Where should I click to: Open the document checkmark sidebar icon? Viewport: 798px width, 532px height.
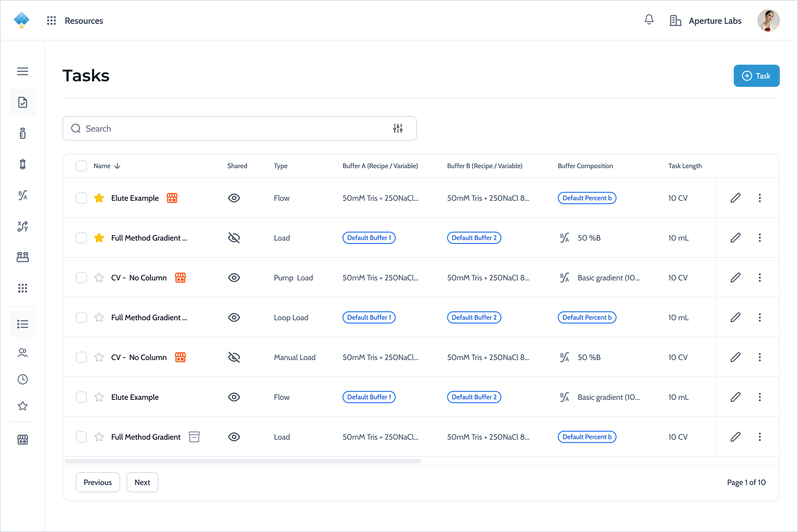pos(23,103)
